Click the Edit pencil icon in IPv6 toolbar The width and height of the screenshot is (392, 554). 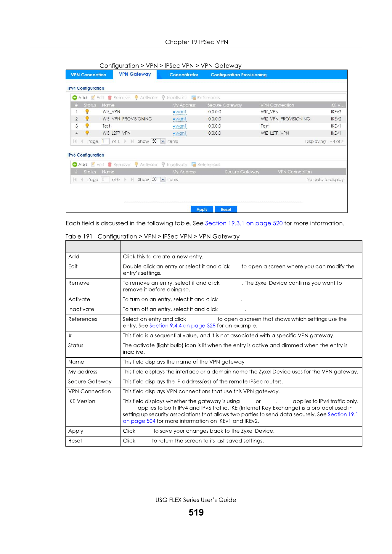(93, 164)
